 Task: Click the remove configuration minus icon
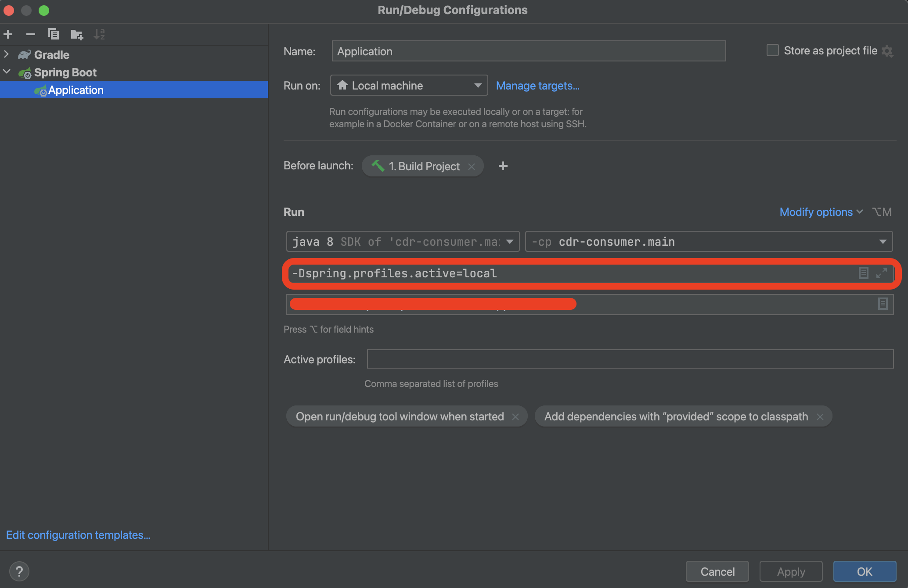30,34
